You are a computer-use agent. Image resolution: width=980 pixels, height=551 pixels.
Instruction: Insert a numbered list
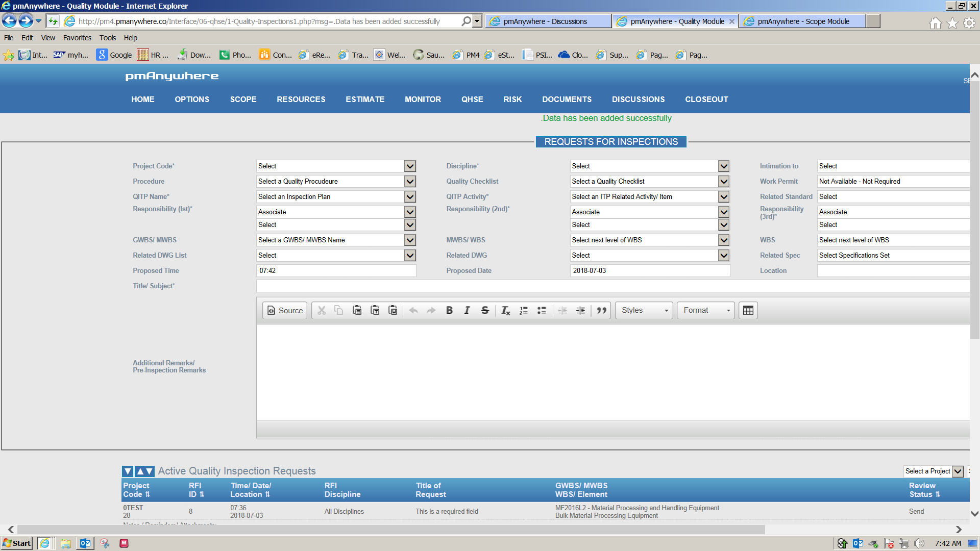point(524,310)
